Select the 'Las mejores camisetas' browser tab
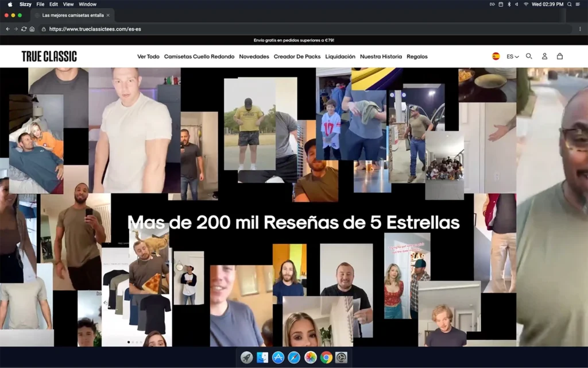 click(72, 15)
